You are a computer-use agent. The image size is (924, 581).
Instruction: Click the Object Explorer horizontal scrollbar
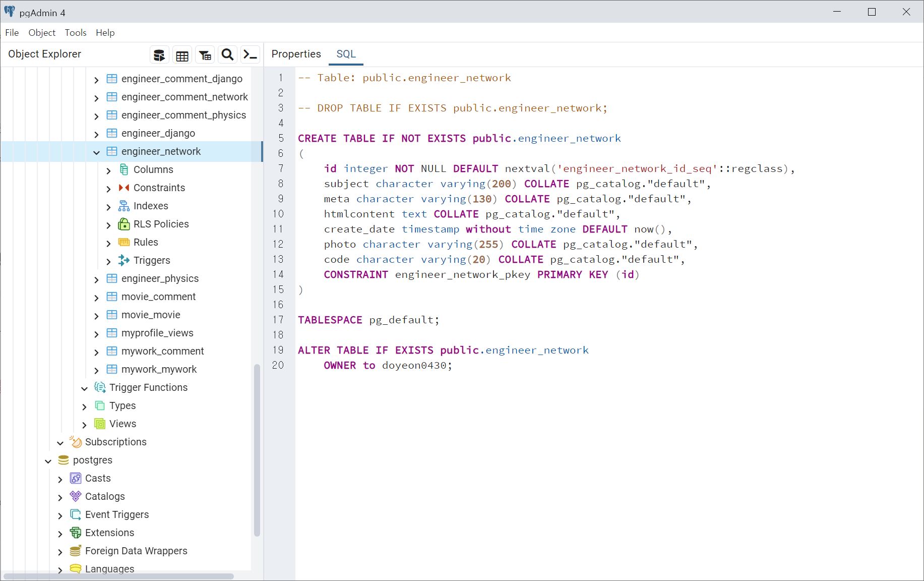click(x=118, y=576)
